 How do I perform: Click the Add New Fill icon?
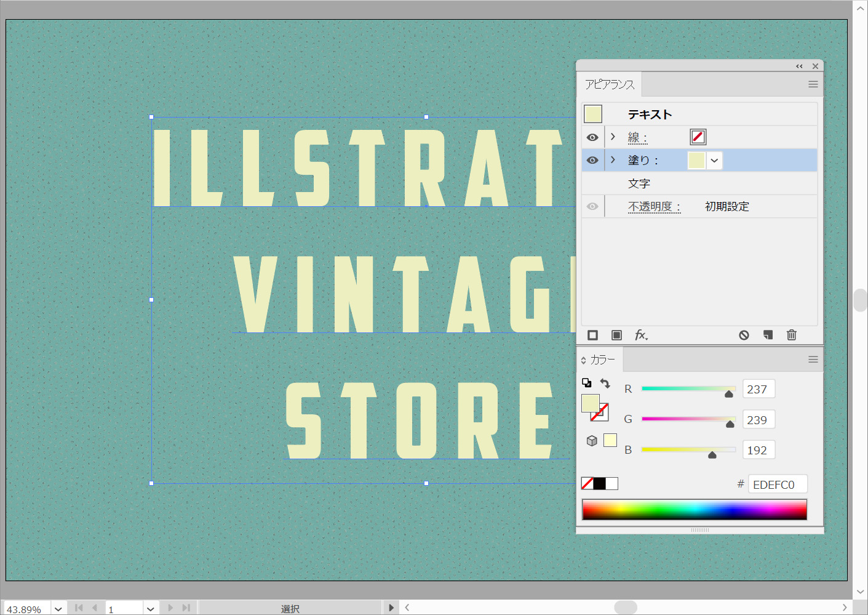616,335
